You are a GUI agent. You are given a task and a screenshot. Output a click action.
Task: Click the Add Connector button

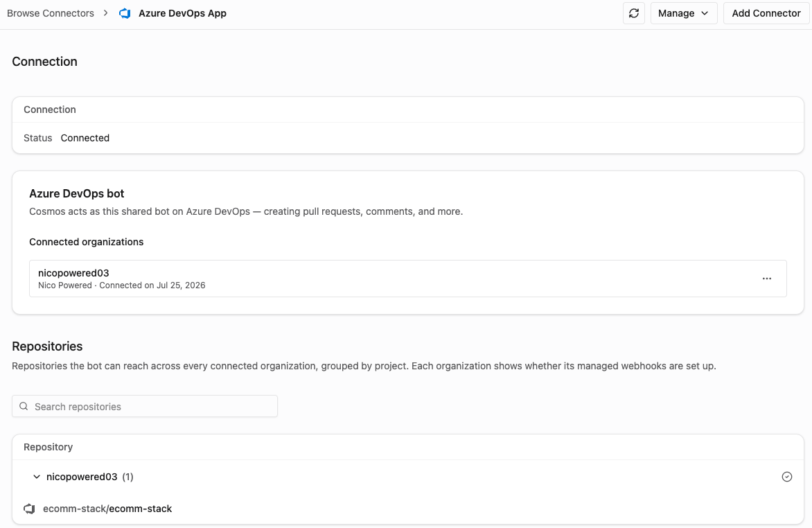766,13
